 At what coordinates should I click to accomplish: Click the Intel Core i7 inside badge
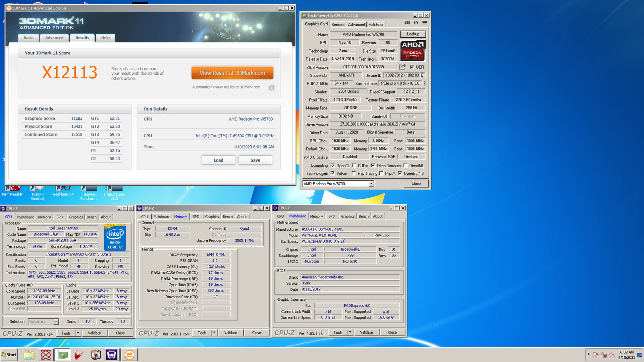click(x=115, y=237)
